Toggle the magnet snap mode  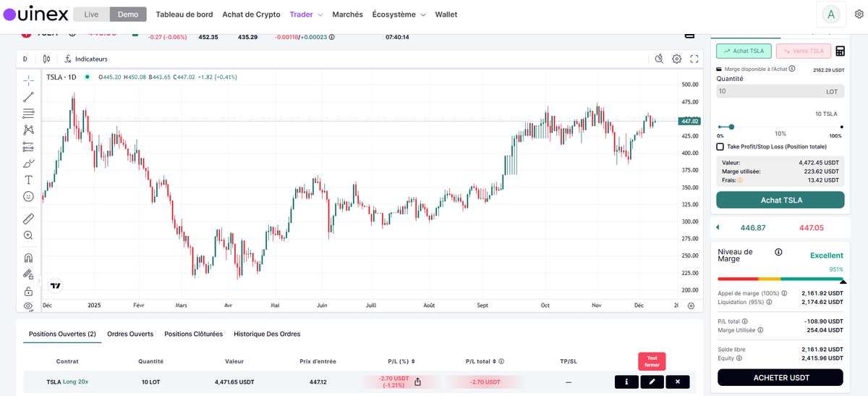point(28,257)
